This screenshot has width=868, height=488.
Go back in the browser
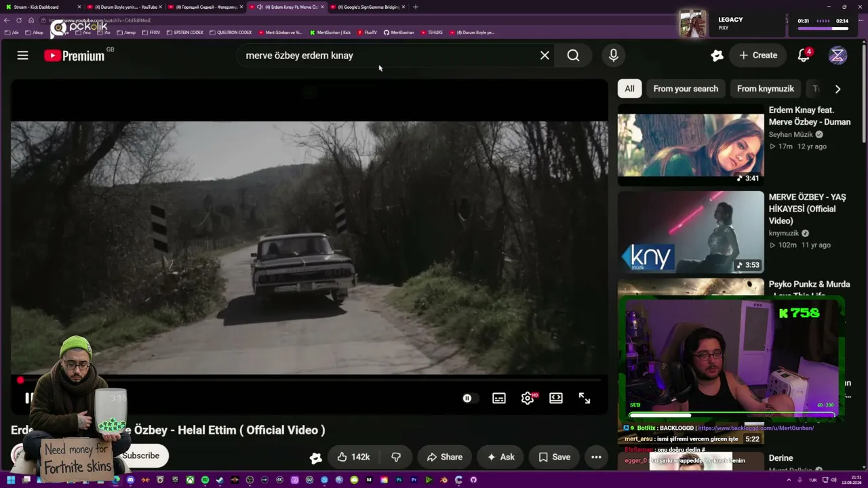(7, 20)
